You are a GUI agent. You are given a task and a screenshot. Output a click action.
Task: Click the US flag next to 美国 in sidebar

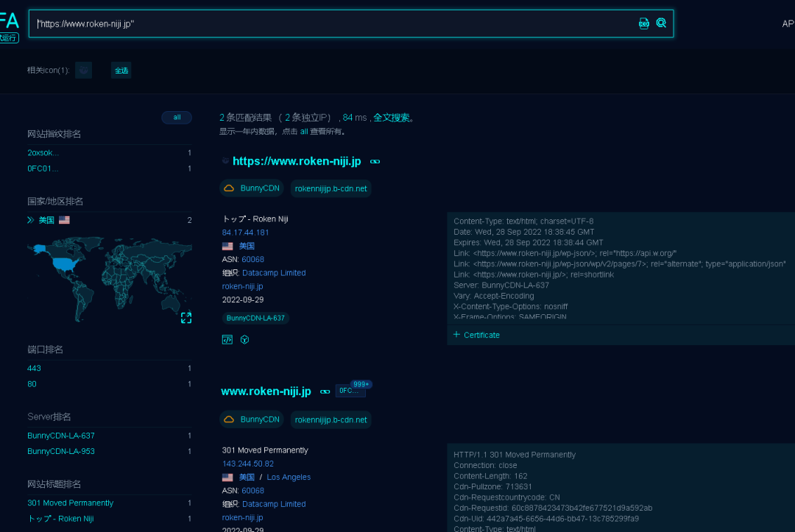(x=64, y=220)
